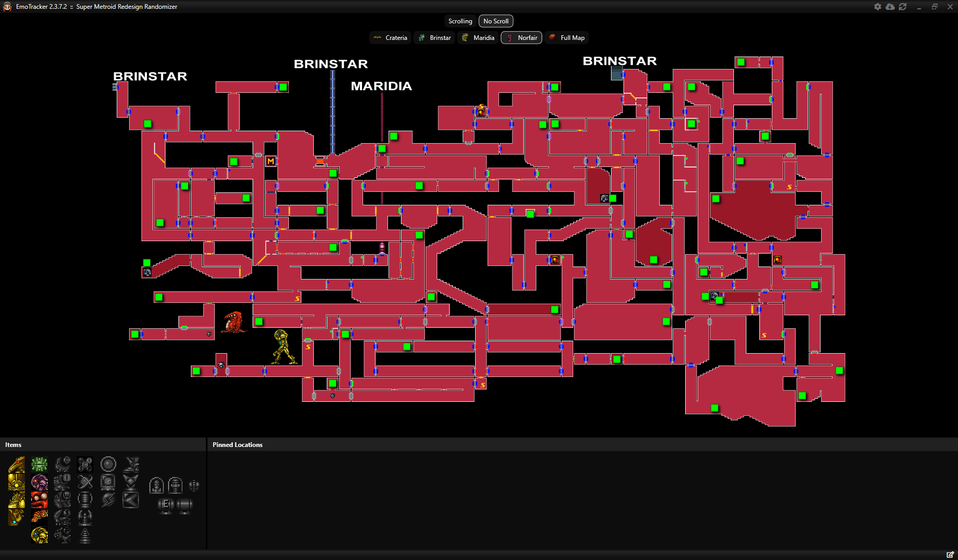The image size is (958, 560).
Task: Click the cloud icon in the title bar
Action: [x=890, y=7]
